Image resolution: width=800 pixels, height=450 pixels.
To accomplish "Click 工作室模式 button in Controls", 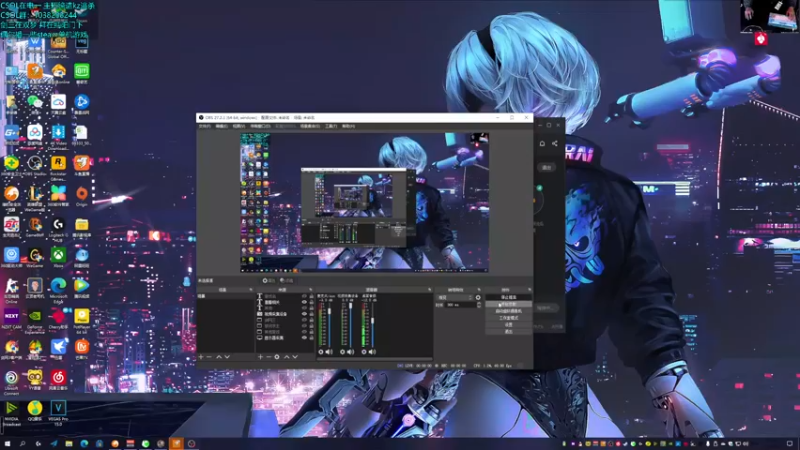I will (x=509, y=318).
